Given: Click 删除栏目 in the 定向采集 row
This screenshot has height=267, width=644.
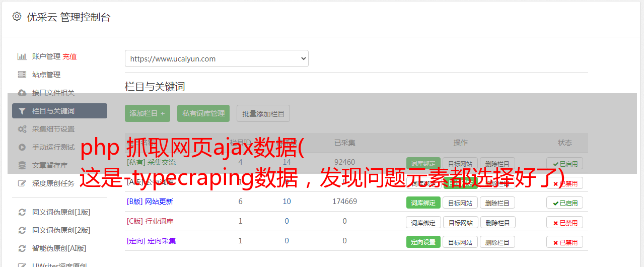Looking at the screenshot, I should [x=497, y=242].
